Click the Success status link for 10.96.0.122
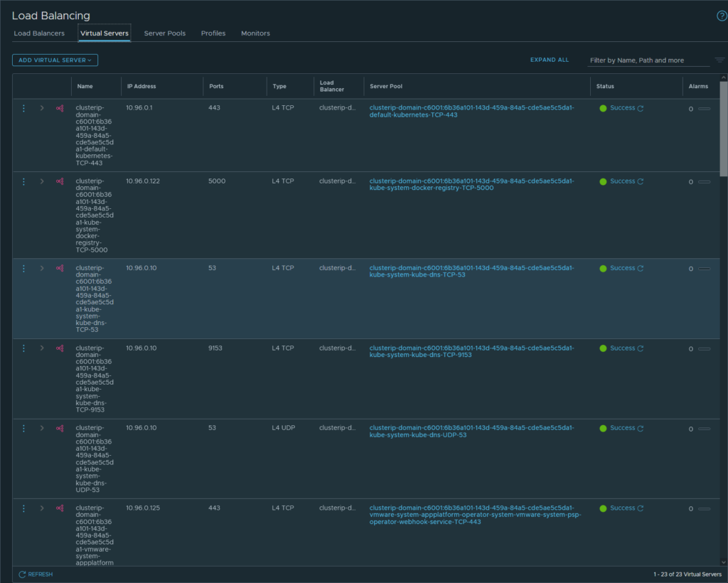728x583 pixels. coord(622,181)
